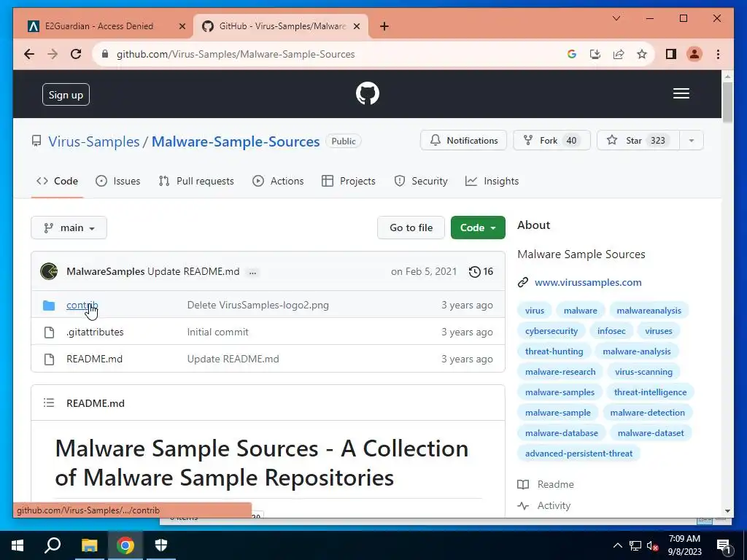This screenshot has height=560, width=747.
Task: Toggle the browser side panel
Action: click(671, 54)
